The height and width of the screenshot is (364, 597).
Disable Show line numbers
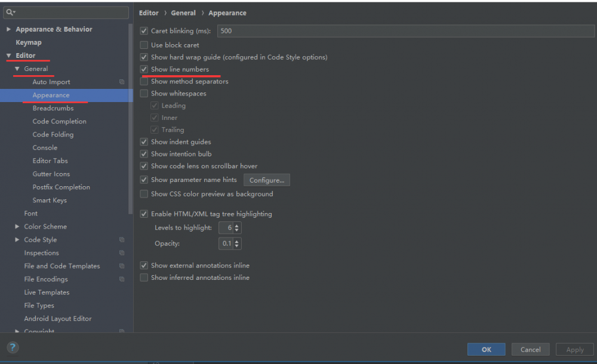pyautogui.click(x=143, y=69)
